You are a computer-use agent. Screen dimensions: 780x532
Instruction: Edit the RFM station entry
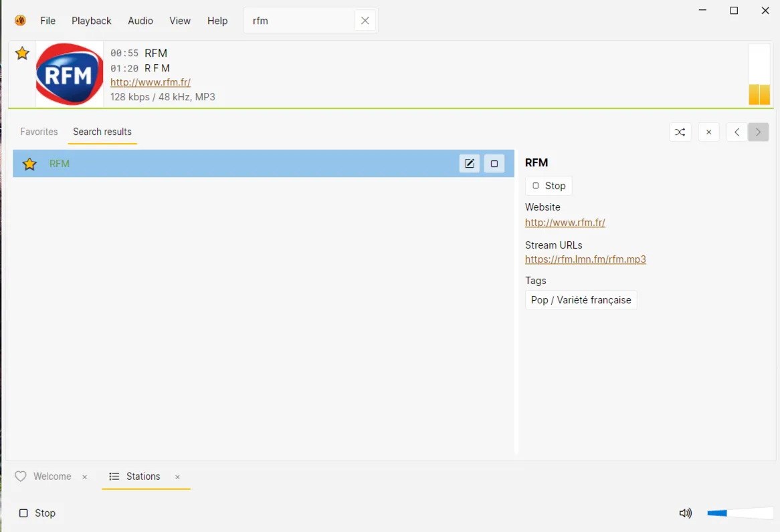pos(470,164)
